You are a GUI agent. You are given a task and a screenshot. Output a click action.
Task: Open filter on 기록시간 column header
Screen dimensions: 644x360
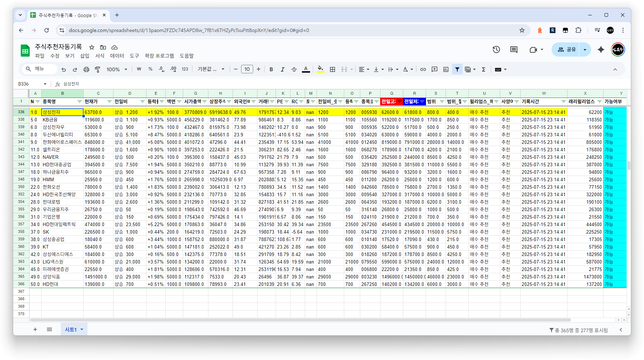[563, 102]
